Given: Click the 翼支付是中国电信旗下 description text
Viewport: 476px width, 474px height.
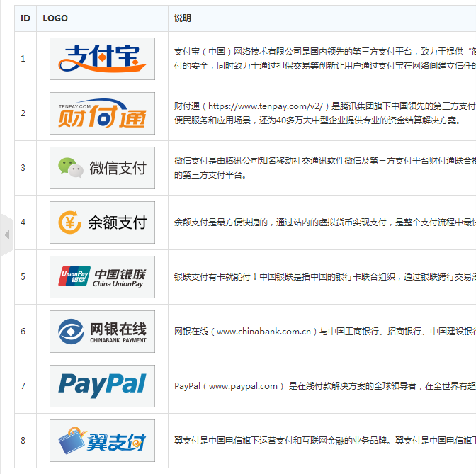Looking at the screenshot, I should (x=325, y=441).
